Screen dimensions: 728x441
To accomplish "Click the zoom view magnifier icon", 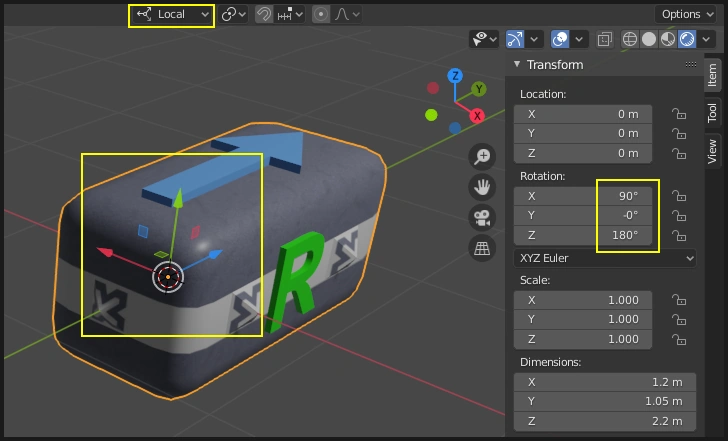I will (x=483, y=156).
